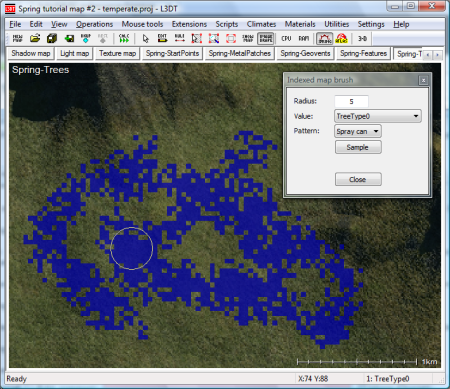
Task: Open the 3-D view toolbar button
Action: click(362, 38)
